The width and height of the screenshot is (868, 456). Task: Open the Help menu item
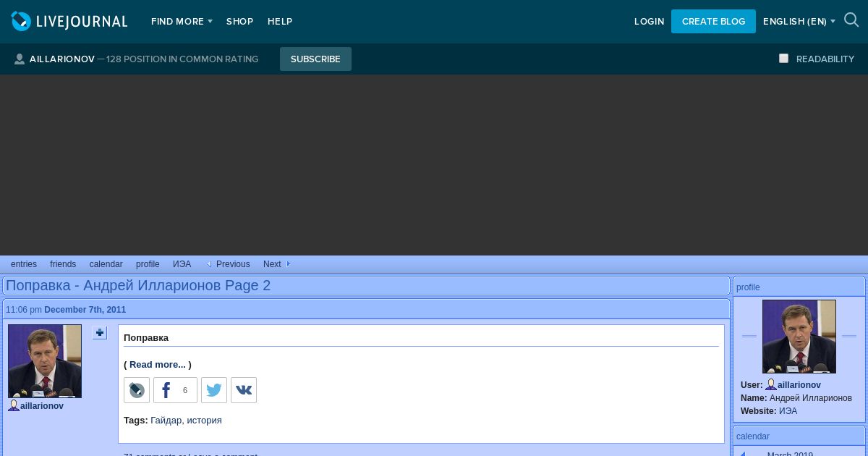[280, 22]
